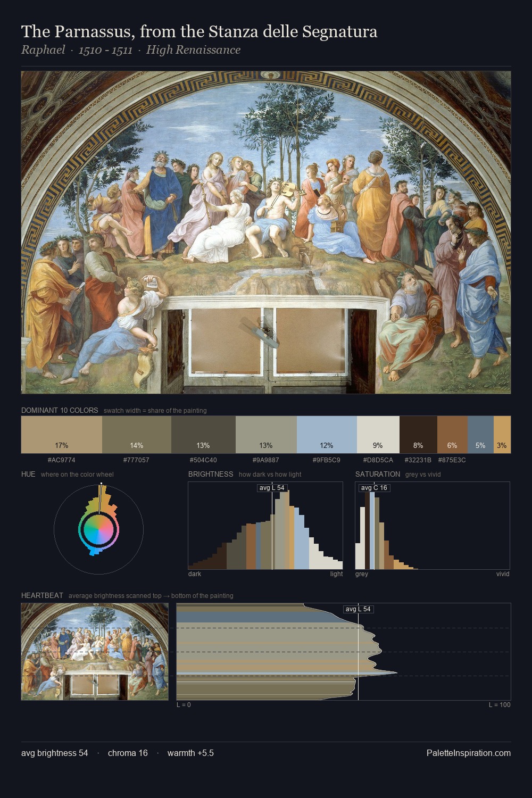Click the 'avg L 54' label in brightness chart
The image size is (532, 798).
272,488
